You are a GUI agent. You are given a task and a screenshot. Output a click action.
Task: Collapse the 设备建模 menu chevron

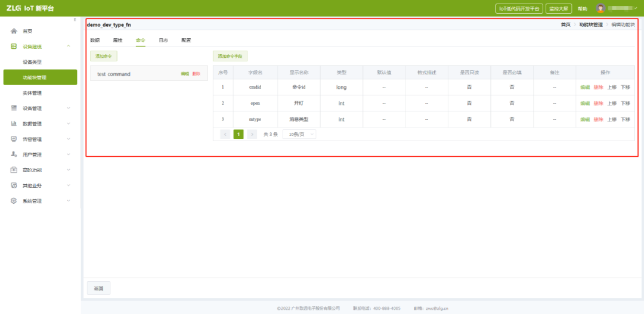coord(68,46)
